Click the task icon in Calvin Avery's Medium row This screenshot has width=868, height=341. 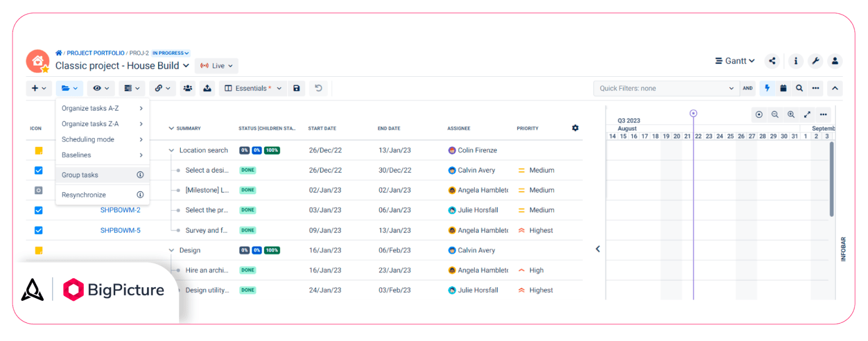tap(38, 170)
